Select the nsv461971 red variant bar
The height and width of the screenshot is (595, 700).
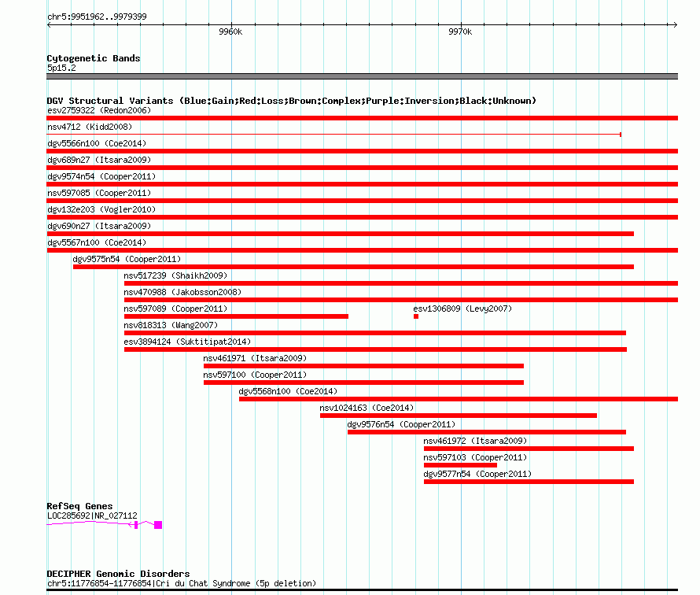pyautogui.click(x=364, y=366)
